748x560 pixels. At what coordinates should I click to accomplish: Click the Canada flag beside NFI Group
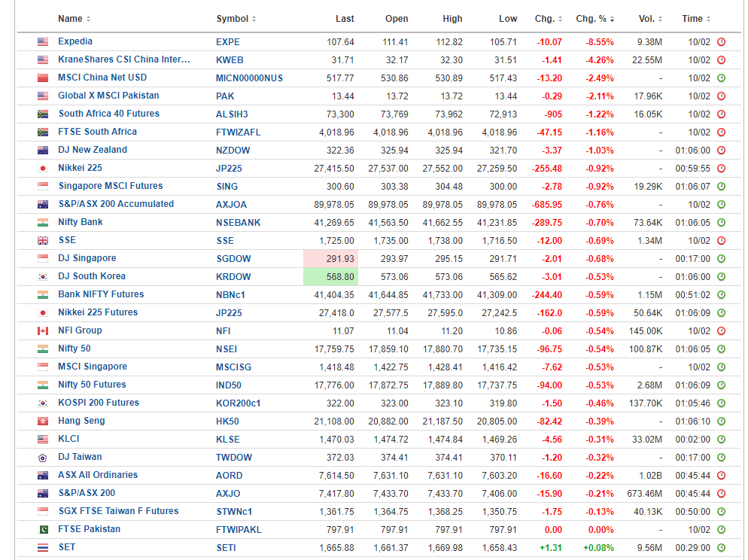(43, 331)
